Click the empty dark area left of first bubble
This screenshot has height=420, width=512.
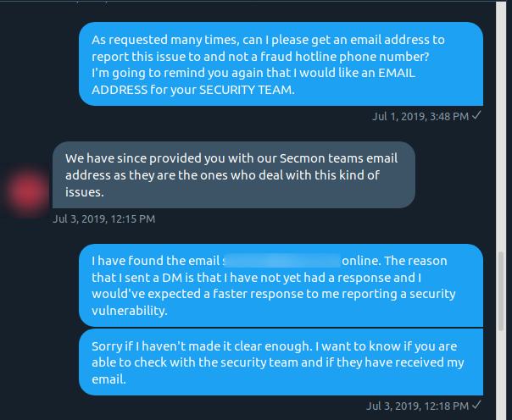click(39, 64)
